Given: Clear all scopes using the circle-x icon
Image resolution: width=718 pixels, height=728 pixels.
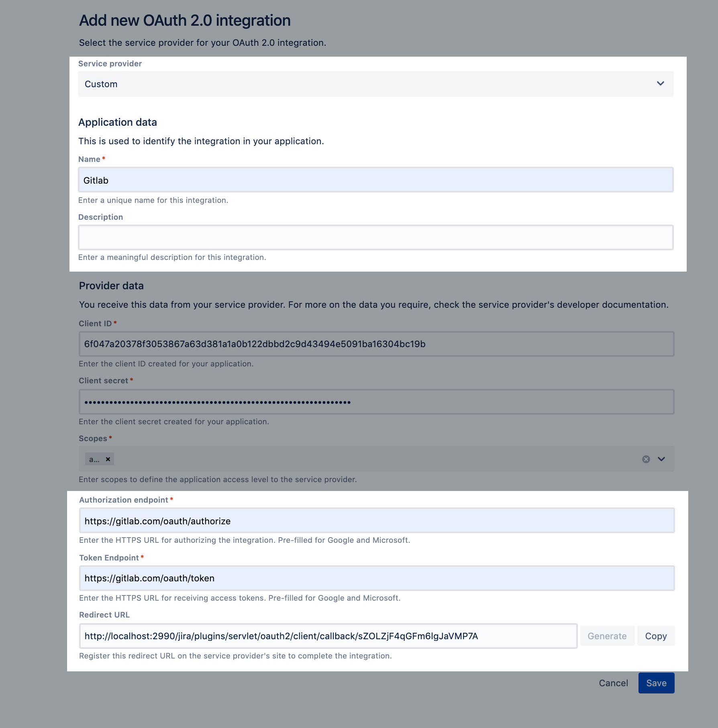Looking at the screenshot, I should (646, 459).
